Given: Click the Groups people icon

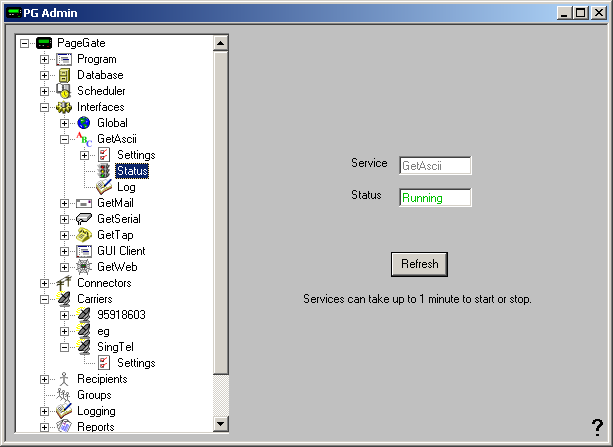Looking at the screenshot, I should click(63, 395).
